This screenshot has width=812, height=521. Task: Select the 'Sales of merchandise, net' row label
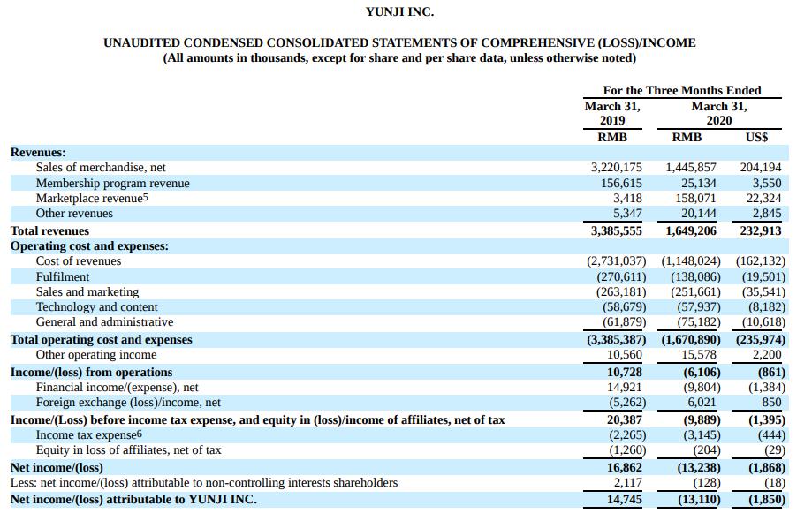[x=101, y=168]
